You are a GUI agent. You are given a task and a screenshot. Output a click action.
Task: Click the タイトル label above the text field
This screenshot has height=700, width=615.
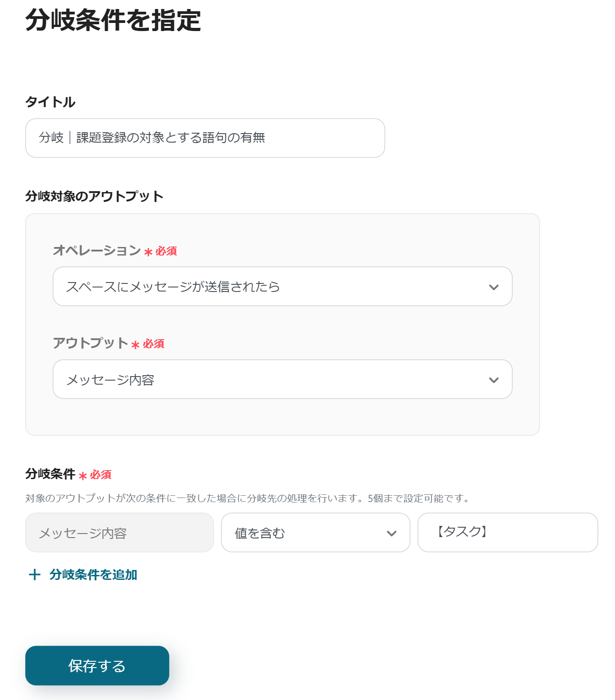pos(50,102)
